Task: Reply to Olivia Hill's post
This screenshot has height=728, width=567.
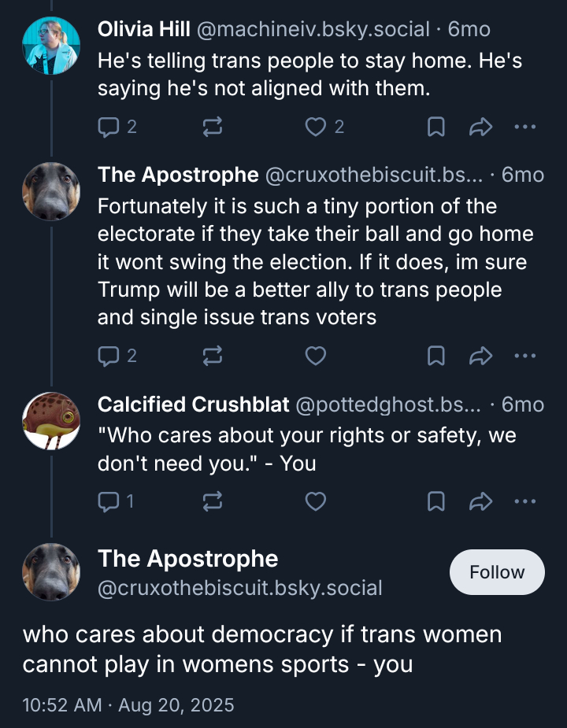Action: pos(108,127)
